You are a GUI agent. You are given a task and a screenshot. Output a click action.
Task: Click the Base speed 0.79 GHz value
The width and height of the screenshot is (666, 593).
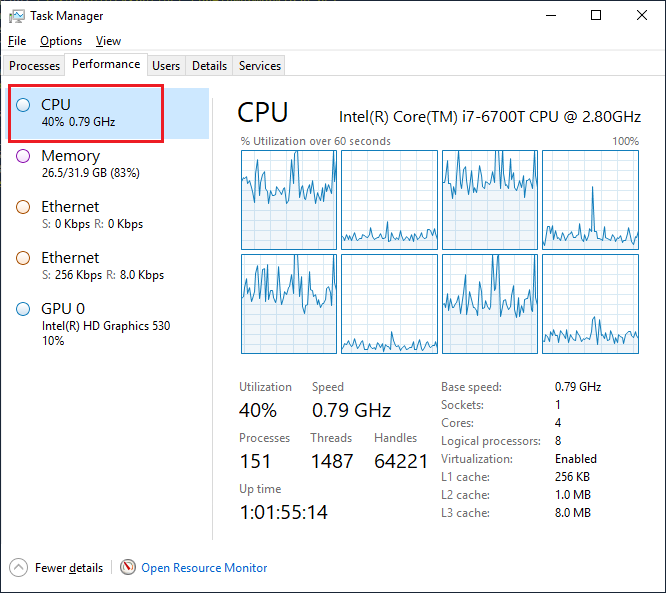578,387
